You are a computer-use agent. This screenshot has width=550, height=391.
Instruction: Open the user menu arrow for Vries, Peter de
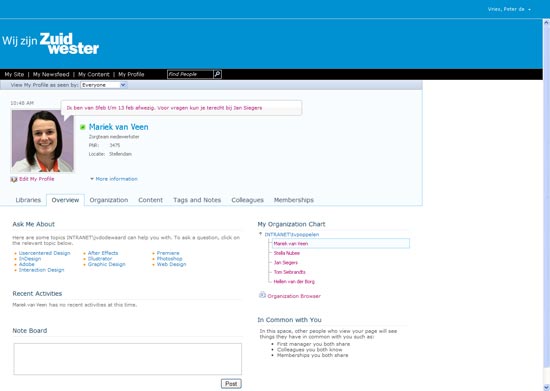click(x=529, y=9)
